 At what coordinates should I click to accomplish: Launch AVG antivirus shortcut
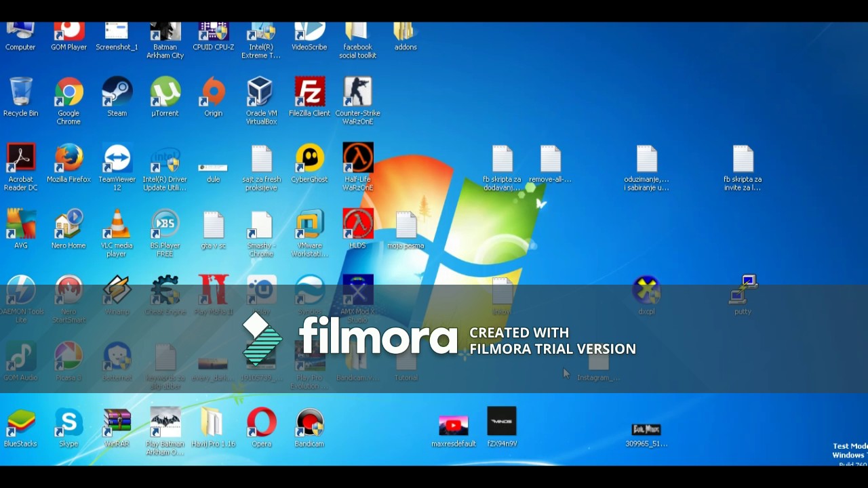20,224
